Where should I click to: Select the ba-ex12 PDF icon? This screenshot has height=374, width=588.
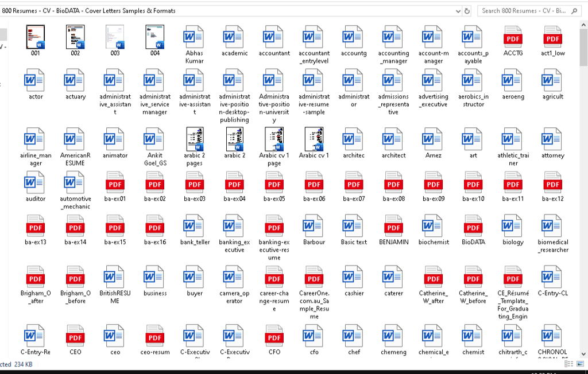pos(552,182)
